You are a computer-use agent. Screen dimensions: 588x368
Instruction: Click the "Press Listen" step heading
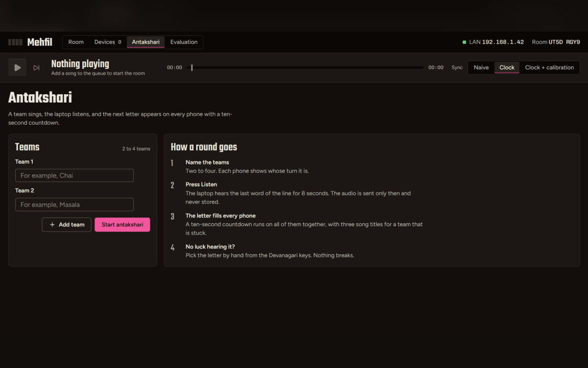pyautogui.click(x=201, y=184)
